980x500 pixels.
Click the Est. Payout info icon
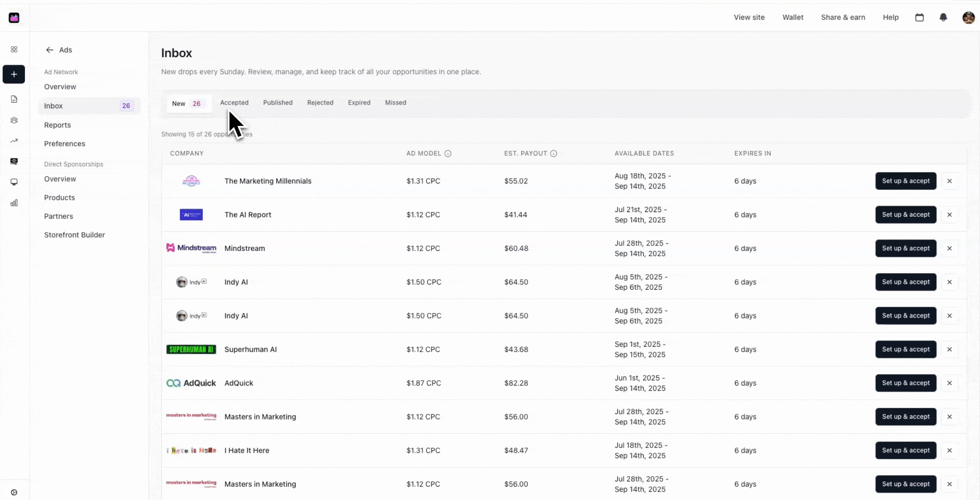pyautogui.click(x=553, y=154)
